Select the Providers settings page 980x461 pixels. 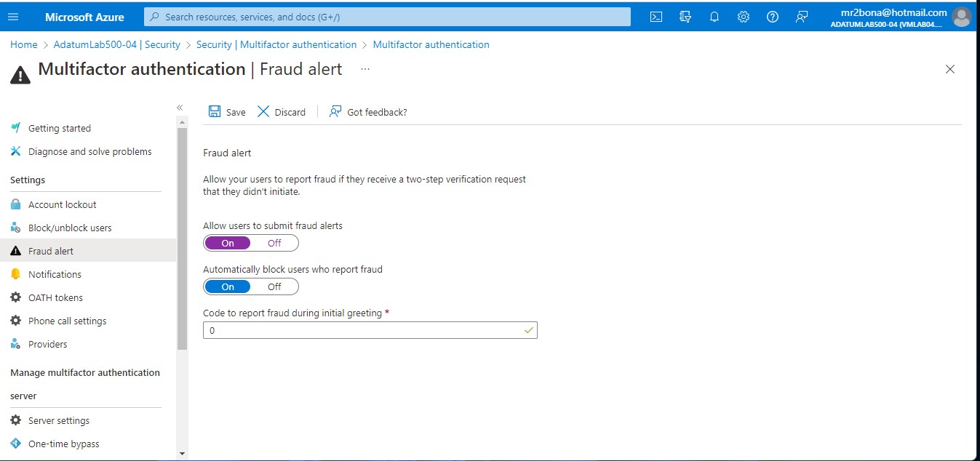pos(47,344)
